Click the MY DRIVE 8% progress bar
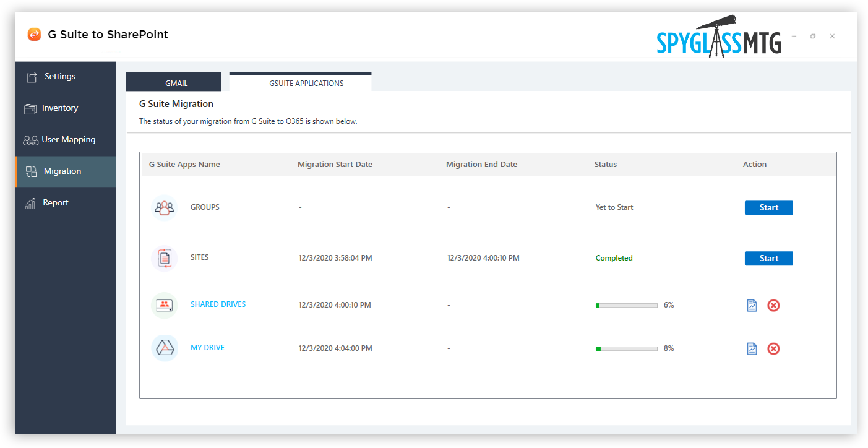The image size is (868, 448). (626, 348)
